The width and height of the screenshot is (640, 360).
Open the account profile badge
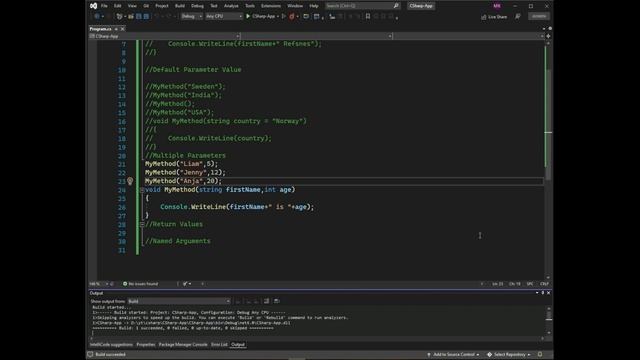[x=497, y=6]
